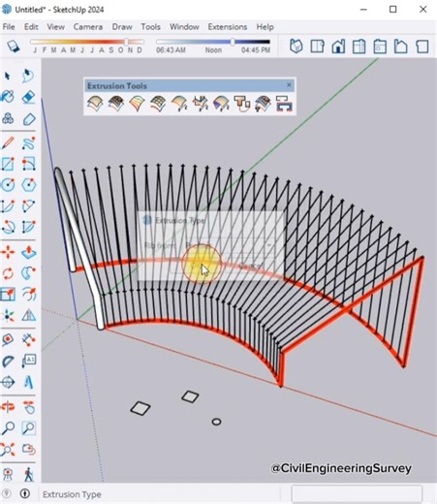Activate the Walk tool

click(28, 474)
